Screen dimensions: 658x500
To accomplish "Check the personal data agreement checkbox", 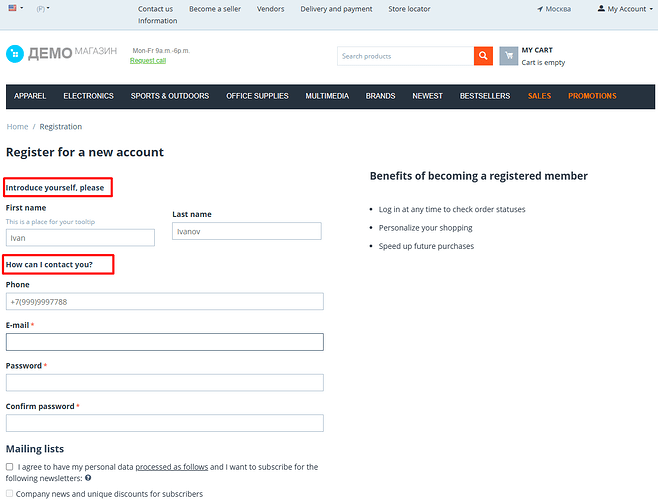I will pyautogui.click(x=10, y=467).
